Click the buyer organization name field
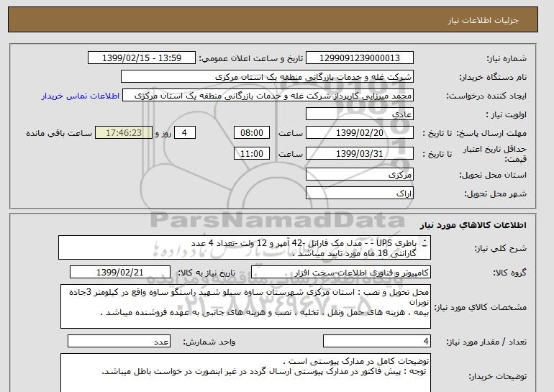The width and height of the screenshot is (554, 392). pyautogui.click(x=267, y=77)
